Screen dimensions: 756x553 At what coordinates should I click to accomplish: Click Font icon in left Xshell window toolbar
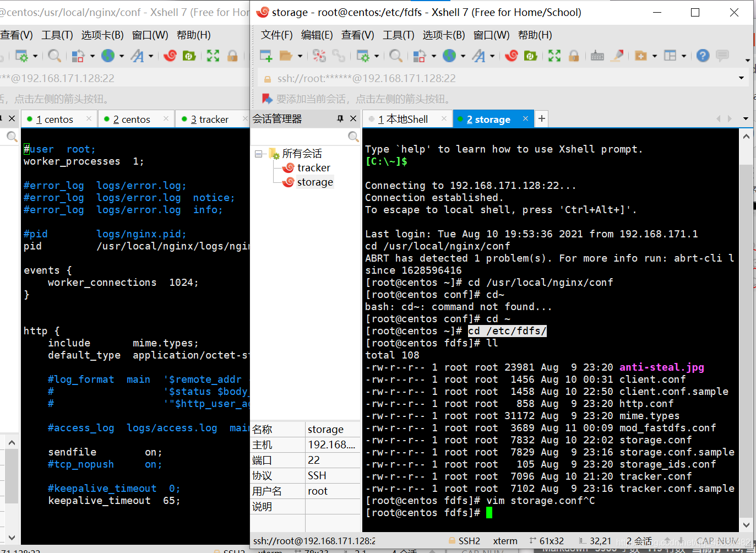(137, 56)
